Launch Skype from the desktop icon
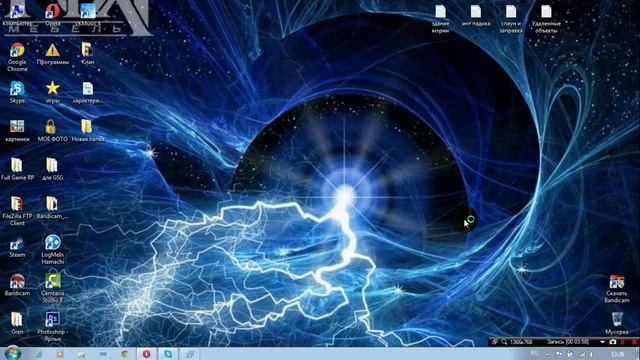The image size is (640, 360). pyautogui.click(x=17, y=92)
